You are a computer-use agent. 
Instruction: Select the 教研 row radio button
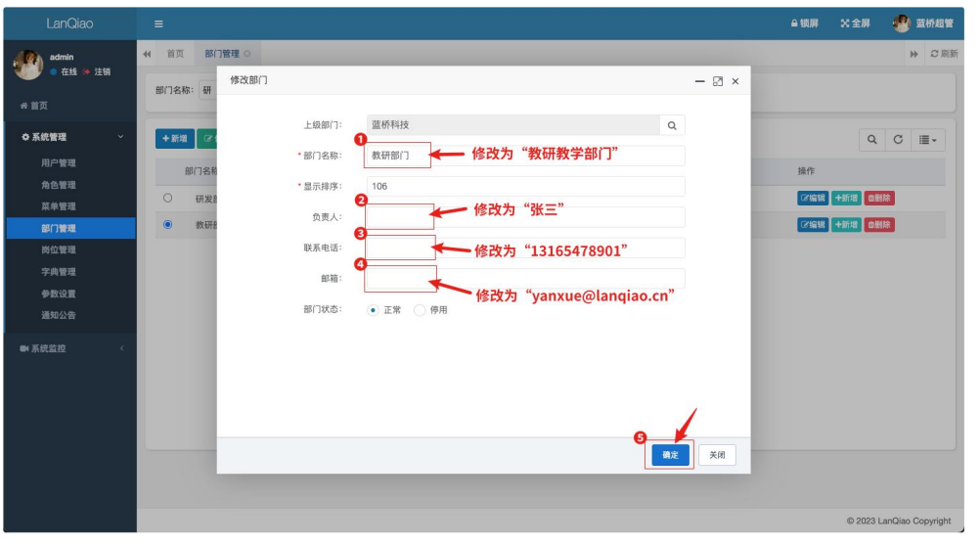click(167, 224)
